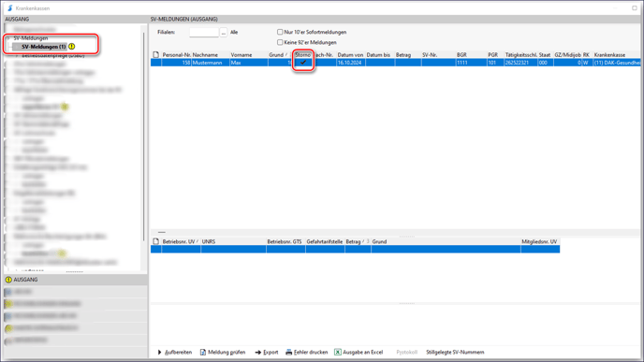Enable Keine 92'er Meldungen checkbox

[x=280, y=42]
